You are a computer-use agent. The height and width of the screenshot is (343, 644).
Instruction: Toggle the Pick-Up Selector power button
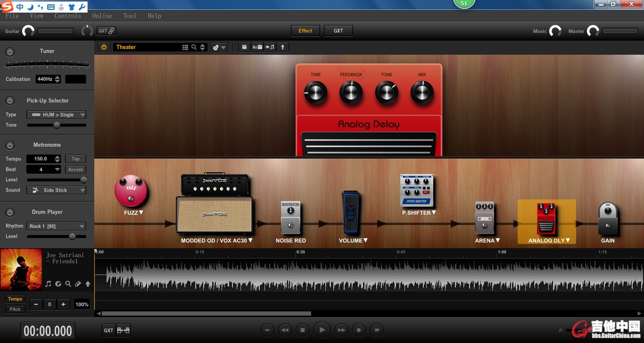(10, 101)
